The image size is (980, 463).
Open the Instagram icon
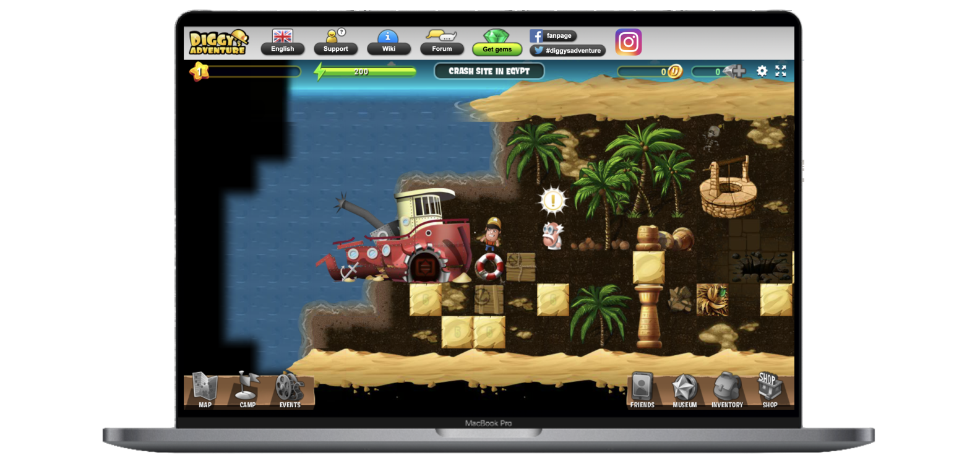(629, 42)
